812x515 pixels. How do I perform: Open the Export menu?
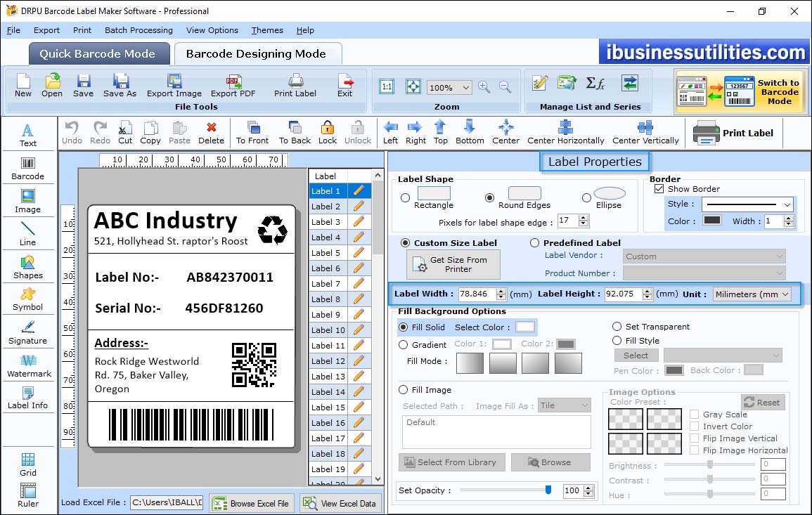[46, 30]
